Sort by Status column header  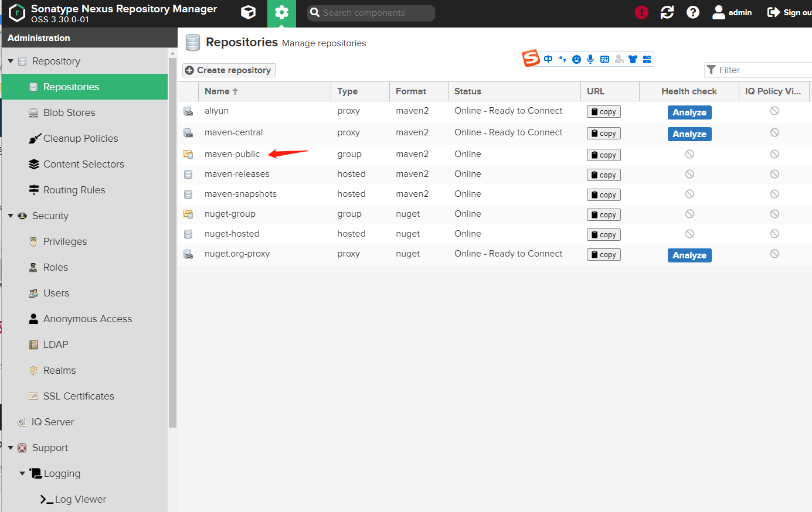514,91
